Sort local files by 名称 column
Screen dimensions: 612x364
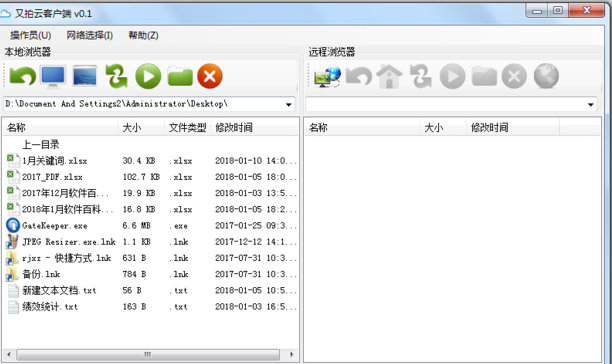coord(60,128)
